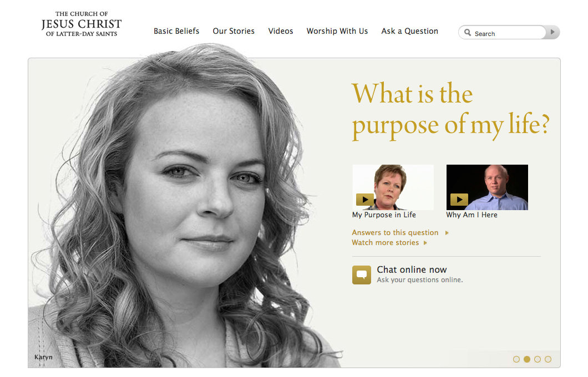Viewport: 588px width, 377px height.
Task: Open Worship With Us page
Action: (337, 31)
